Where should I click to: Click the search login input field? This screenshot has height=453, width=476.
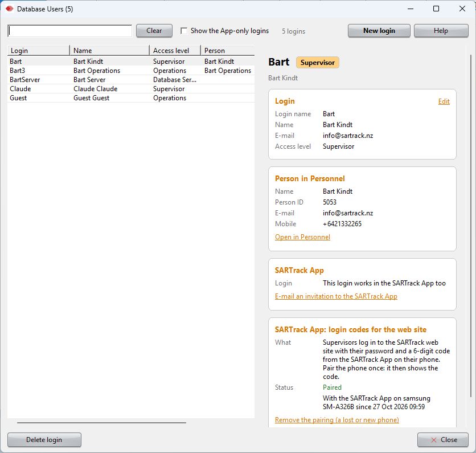pos(70,31)
